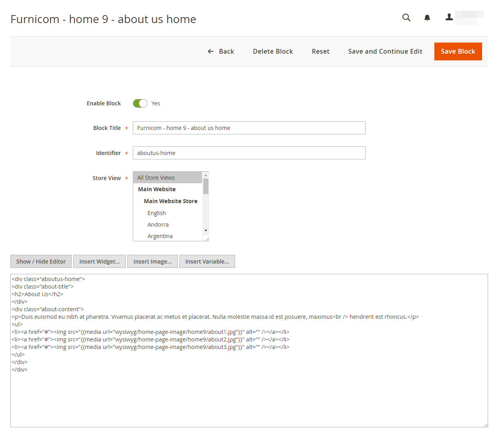Click into the Identifier input field
This screenshot has width=500, height=448.
[x=249, y=153]
